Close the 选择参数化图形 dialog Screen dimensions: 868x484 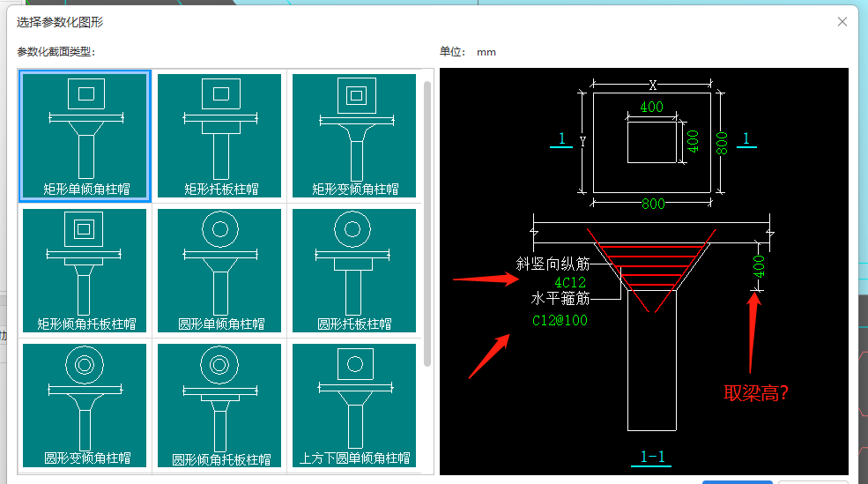(x=842, y=21)
